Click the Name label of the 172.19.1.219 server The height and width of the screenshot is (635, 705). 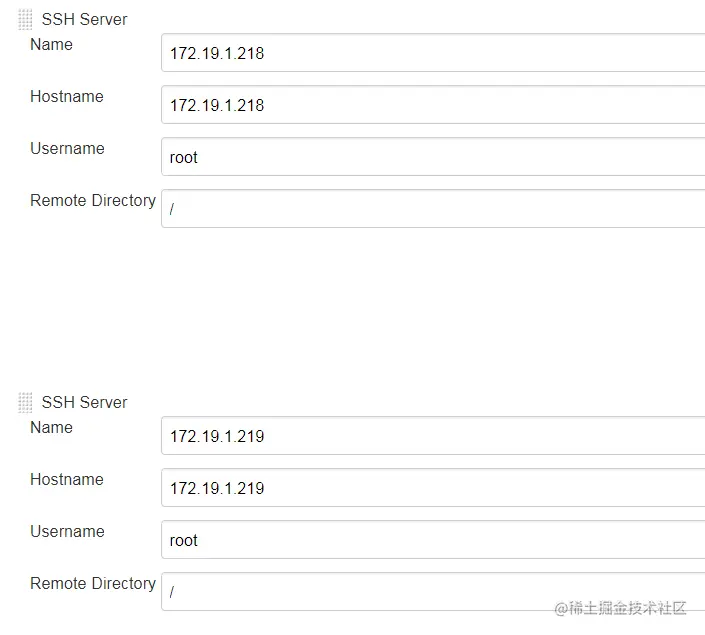coord(51,427)
